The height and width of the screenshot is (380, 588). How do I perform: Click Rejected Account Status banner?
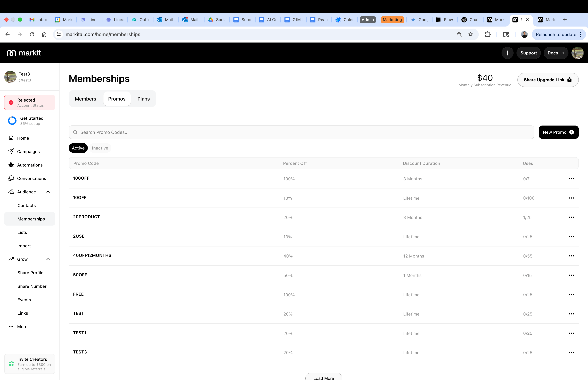(x=30, y=102)
